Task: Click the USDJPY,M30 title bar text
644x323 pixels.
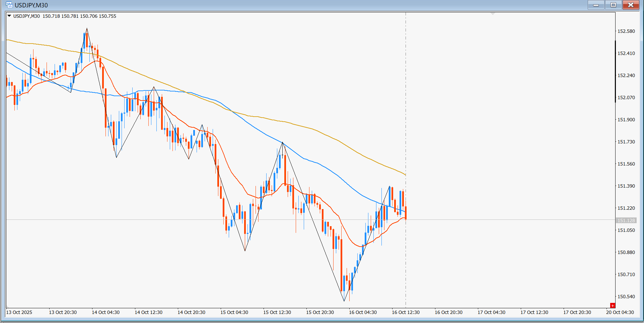Action: coord(31,5)
